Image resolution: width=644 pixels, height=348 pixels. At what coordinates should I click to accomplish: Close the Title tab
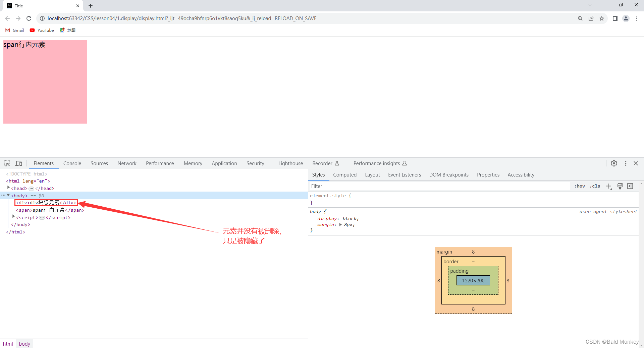point(78,6)
